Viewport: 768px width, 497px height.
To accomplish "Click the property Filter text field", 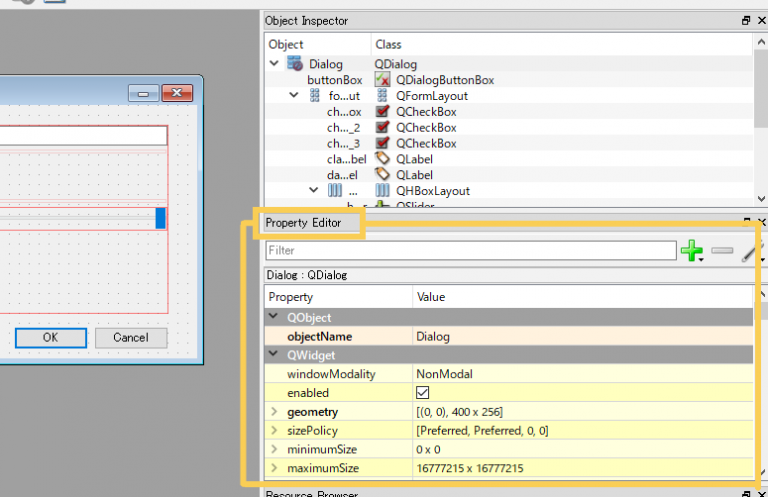I will point(470,251).
